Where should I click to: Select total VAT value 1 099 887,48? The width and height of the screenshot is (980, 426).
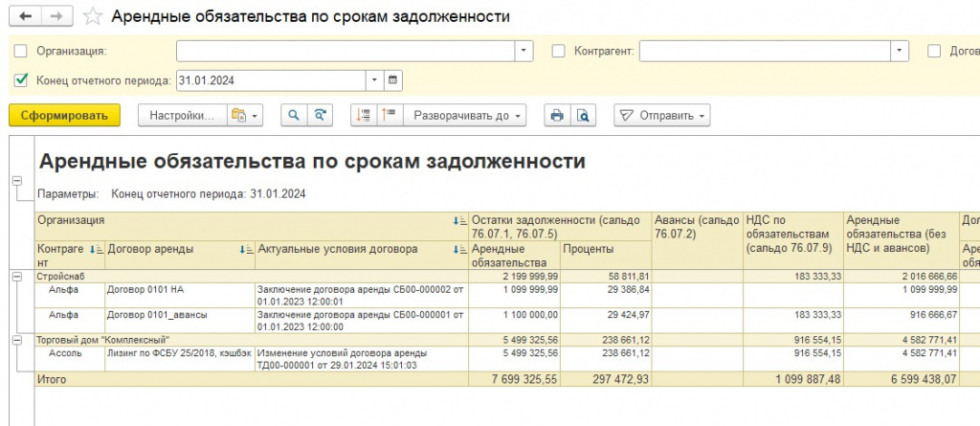coord(794,379)
